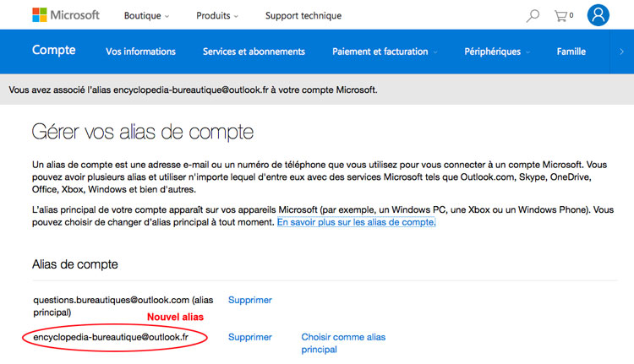The width and height of the screenshot is (634, 364).
Task: Open the search magnifier icon
Action: (x=533, y=15)
